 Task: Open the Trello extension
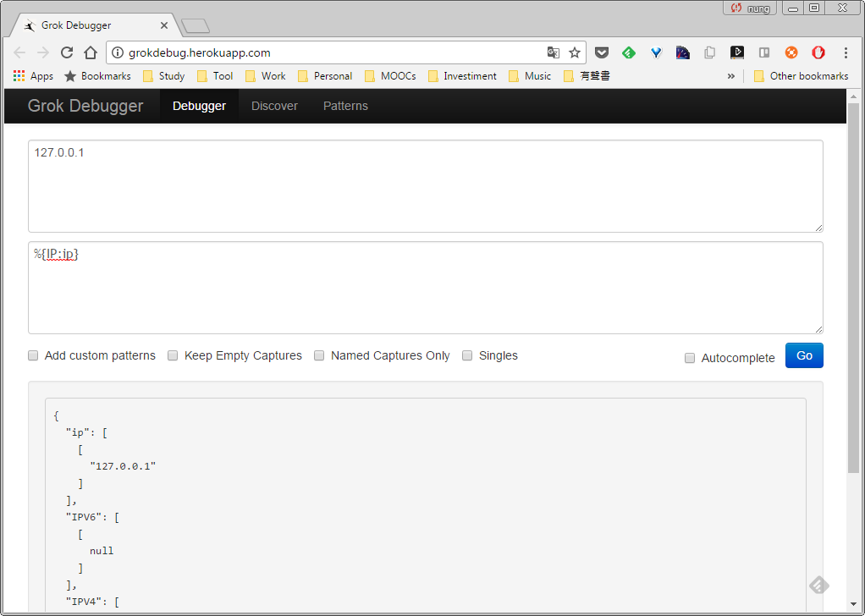click(764, 53)
